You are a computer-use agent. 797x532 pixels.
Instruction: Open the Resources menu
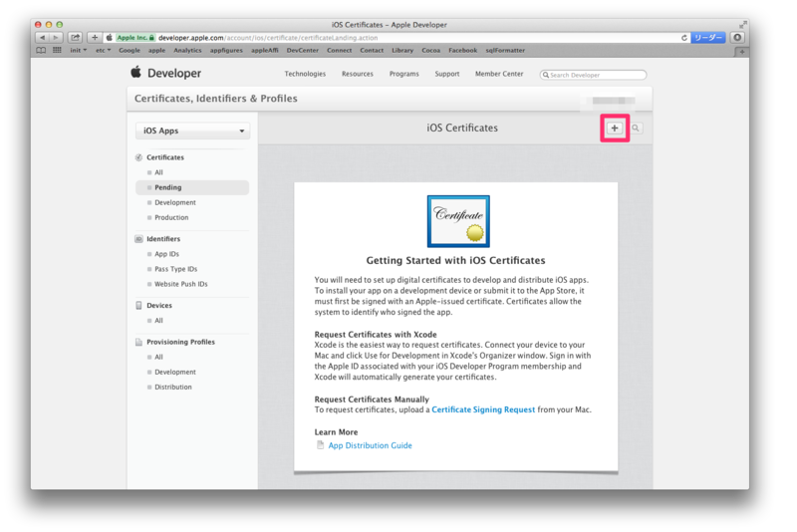pos(358,74)
